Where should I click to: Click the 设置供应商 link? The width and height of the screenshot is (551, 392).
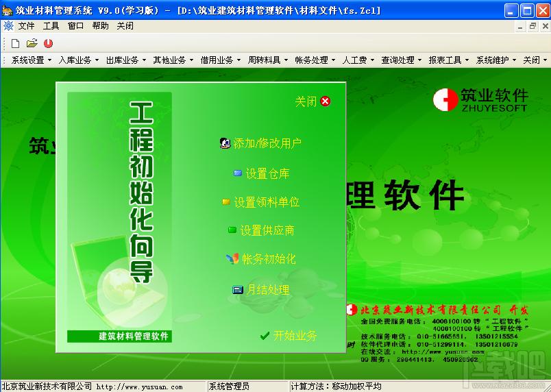(267, 230)
